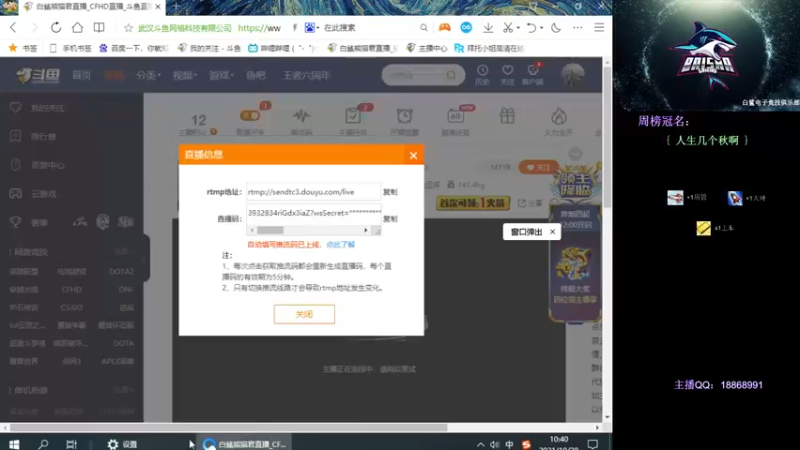Open 手机书签 bookmark folder
Image resolution: width=800 pixels, height=450 pixels.
click(70, 48)
